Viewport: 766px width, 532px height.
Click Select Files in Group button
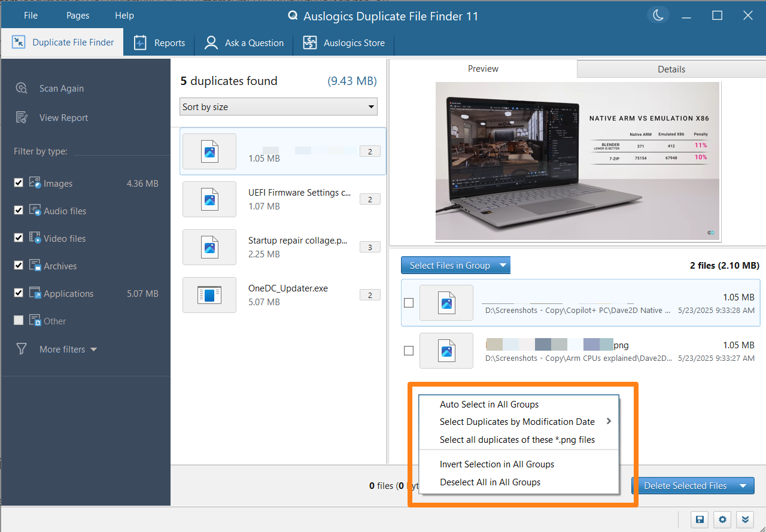[449, 266]
